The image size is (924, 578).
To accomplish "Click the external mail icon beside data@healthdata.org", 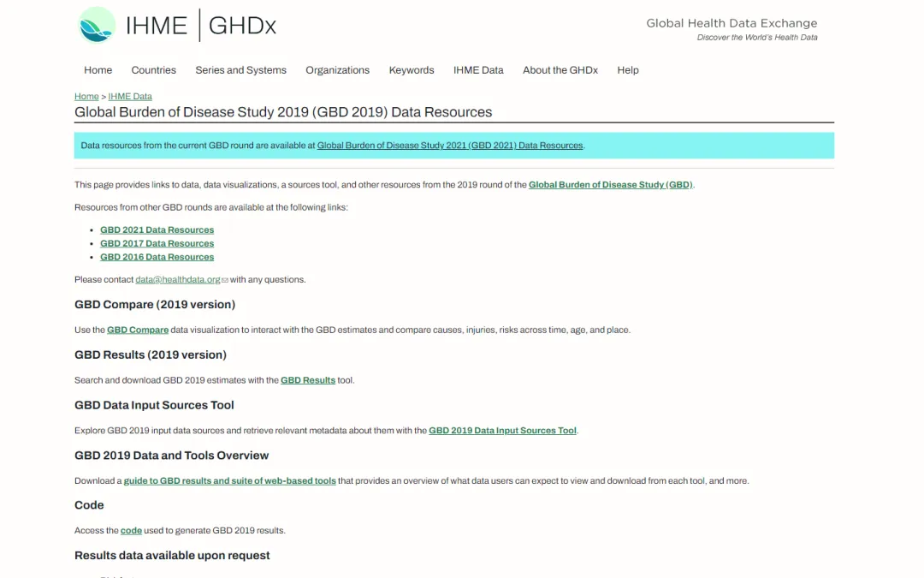I will 224,280.
